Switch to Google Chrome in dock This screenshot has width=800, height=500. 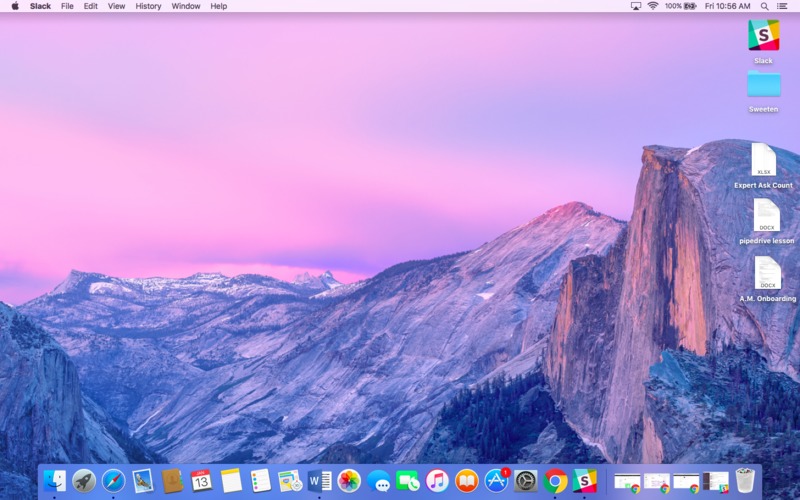click(555, 481)
